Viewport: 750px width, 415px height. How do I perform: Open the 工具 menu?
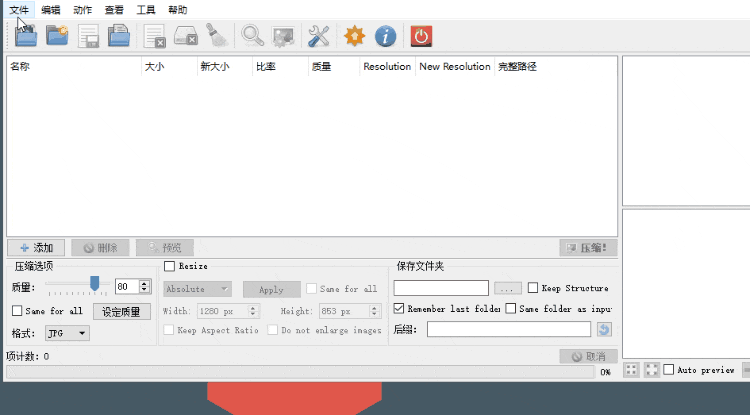point(146,10)
